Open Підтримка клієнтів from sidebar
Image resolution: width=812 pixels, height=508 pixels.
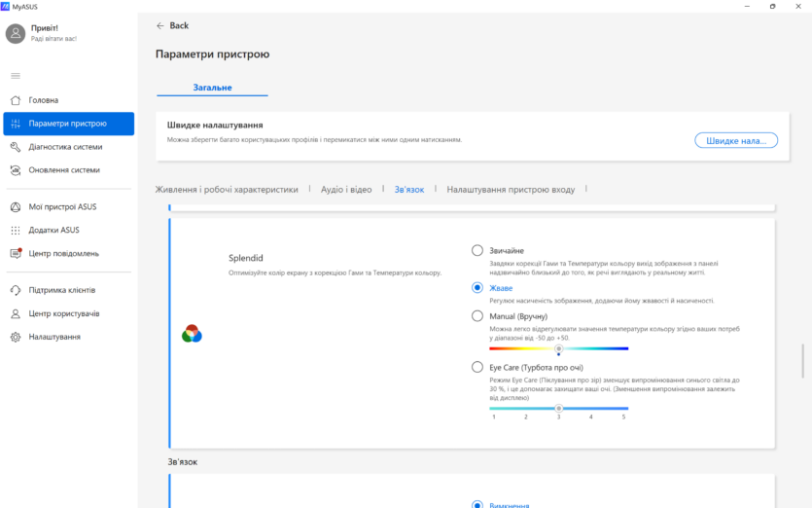tap(68, 290)
